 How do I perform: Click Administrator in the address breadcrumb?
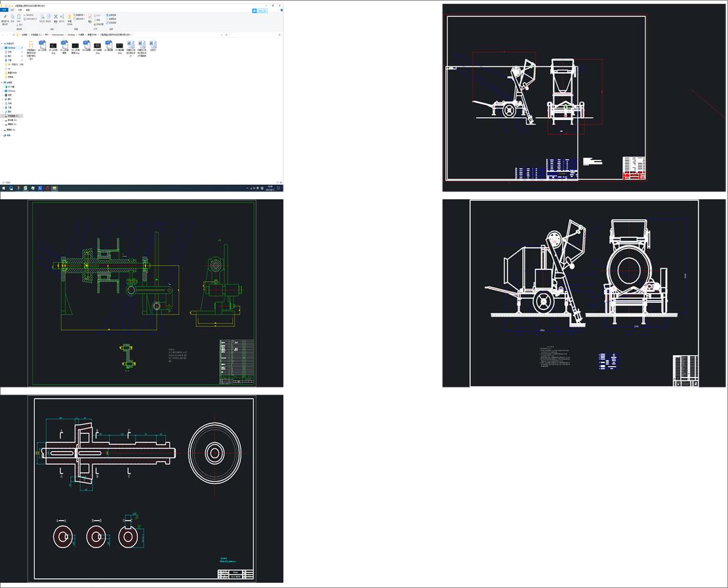pos(58,35)
